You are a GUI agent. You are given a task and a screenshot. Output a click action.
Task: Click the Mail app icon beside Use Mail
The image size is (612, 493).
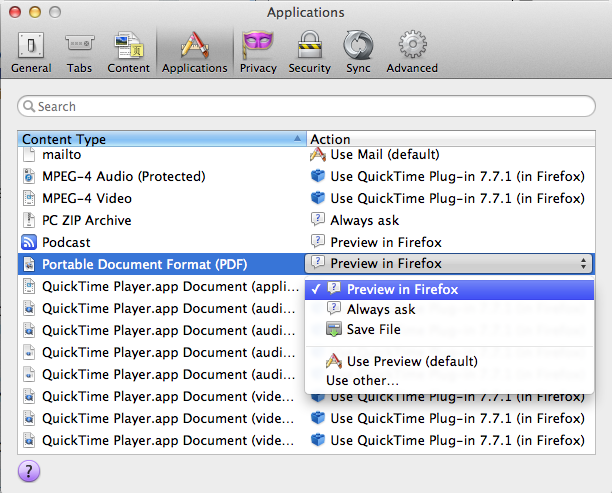pos(318,155)
